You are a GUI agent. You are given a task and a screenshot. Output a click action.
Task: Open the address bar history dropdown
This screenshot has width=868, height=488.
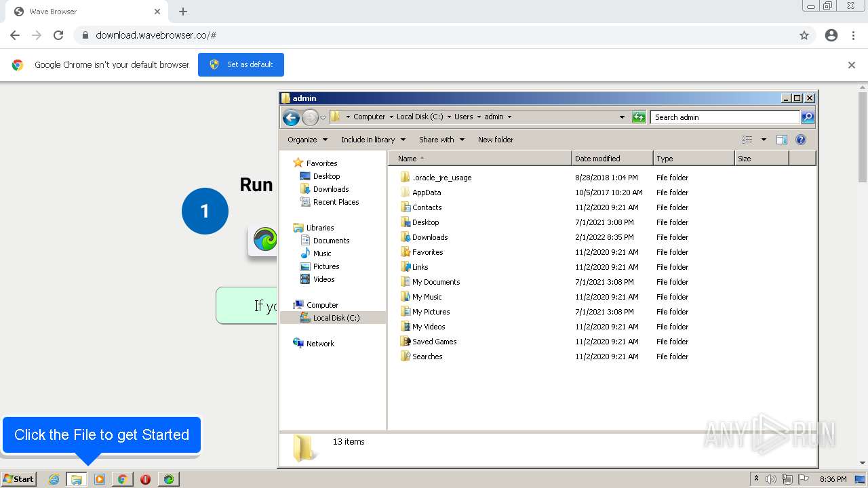[x=622, y=117]
